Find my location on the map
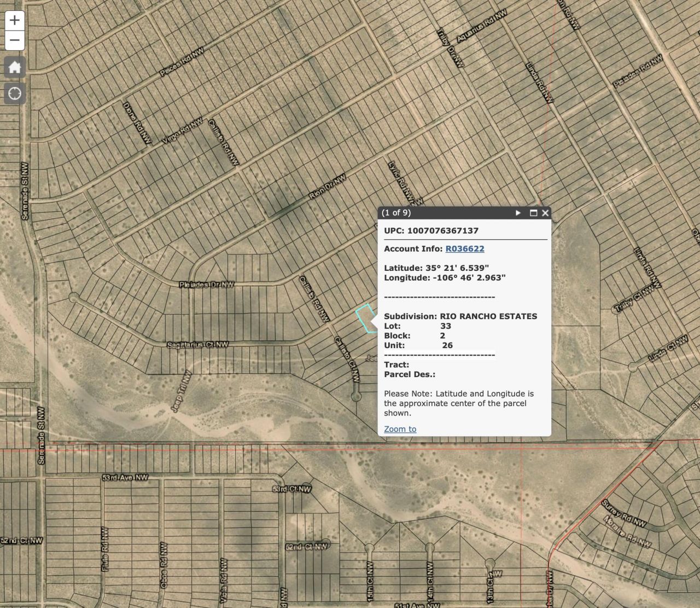 15,94
